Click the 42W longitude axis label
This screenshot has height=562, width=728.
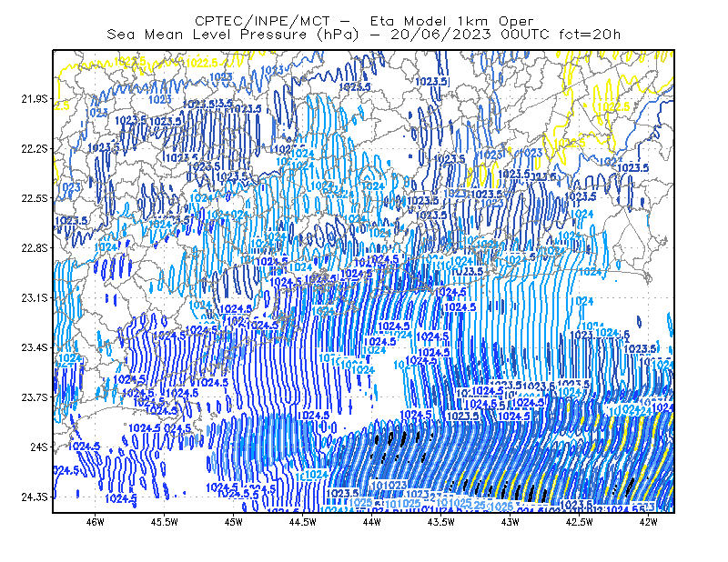click(x=648, y=522)
